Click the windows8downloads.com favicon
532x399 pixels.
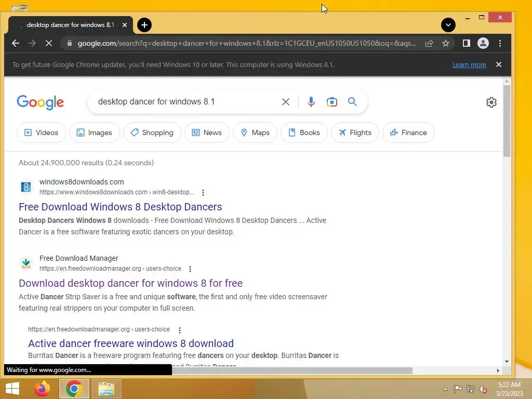[x=26, y=187]
